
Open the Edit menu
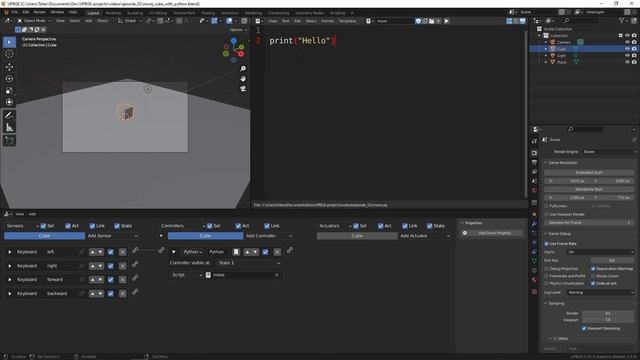[26, 13]
